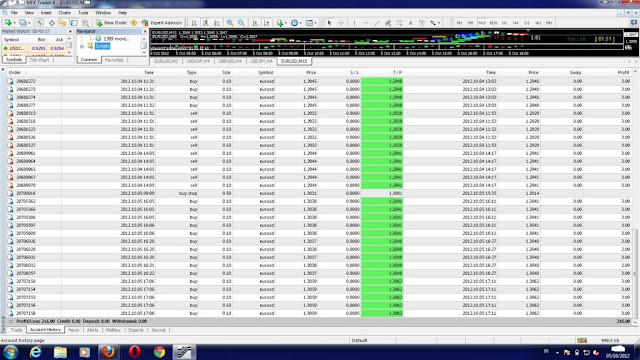Select the GBPUSD,H4 chart tab
640x360 pixels.
(x=230, y=61)
